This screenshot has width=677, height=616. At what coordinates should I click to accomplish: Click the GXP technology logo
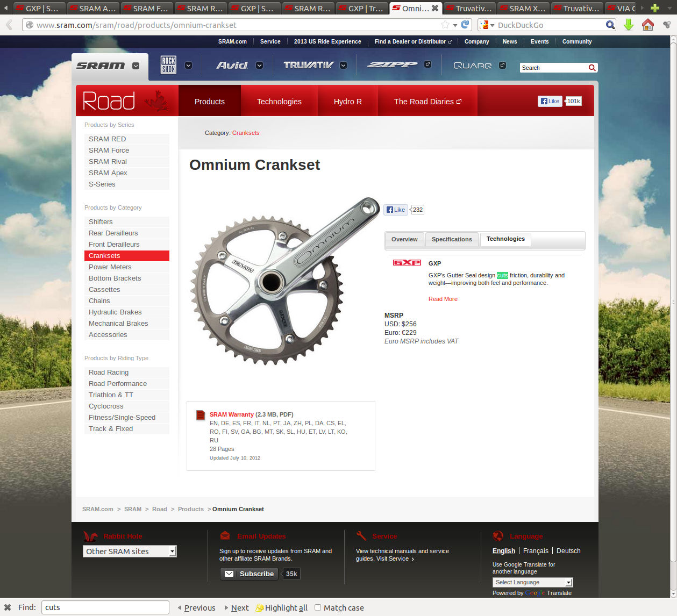pyautogui.click(x=407, y=262)
